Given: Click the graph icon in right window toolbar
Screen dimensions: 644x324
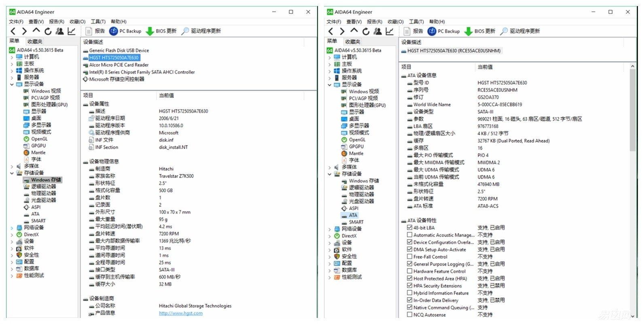Looking at the screenshot, I should pyautogui.click(x=390, y=31).
